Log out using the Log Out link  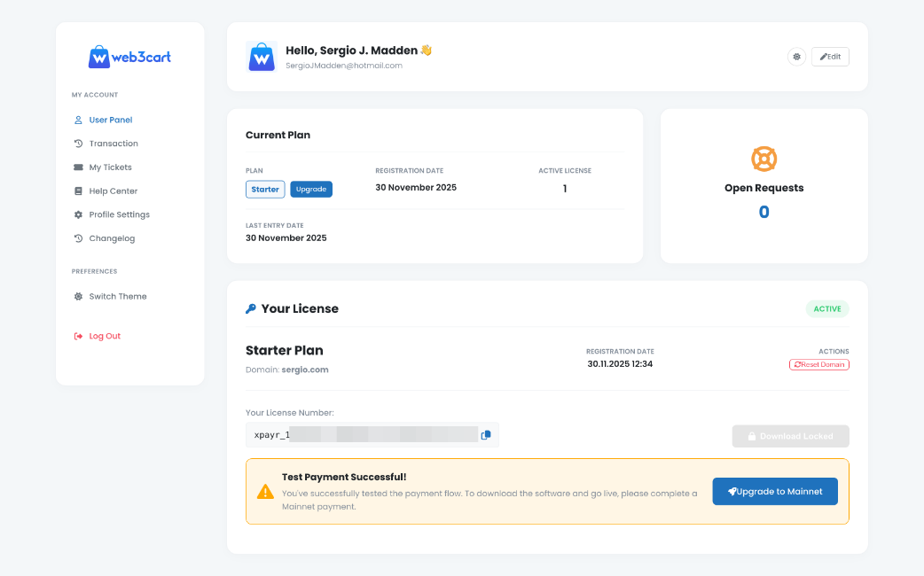104,337
